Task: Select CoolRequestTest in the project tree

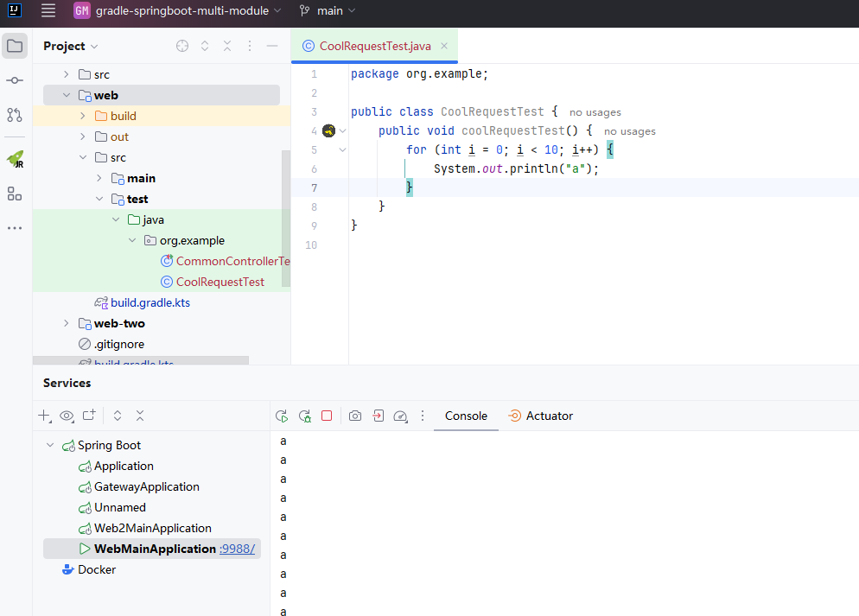Action: coord(220,282)
